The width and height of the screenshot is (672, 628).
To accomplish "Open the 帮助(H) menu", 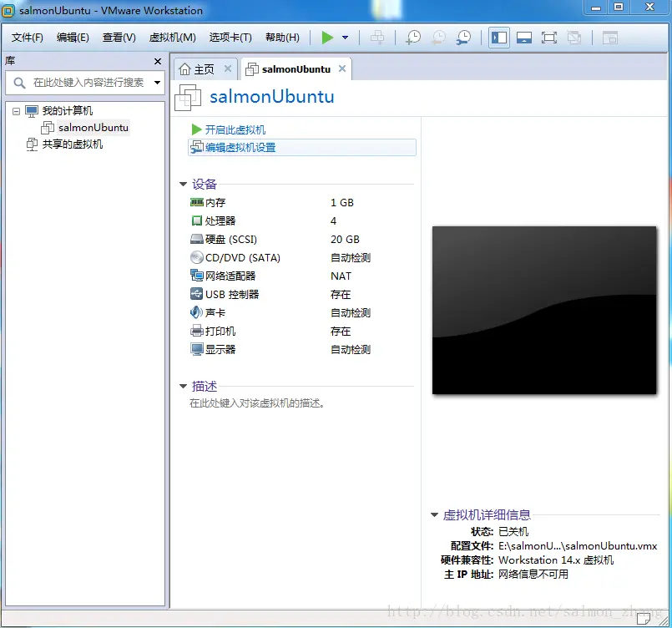I will tap(282, 38).
